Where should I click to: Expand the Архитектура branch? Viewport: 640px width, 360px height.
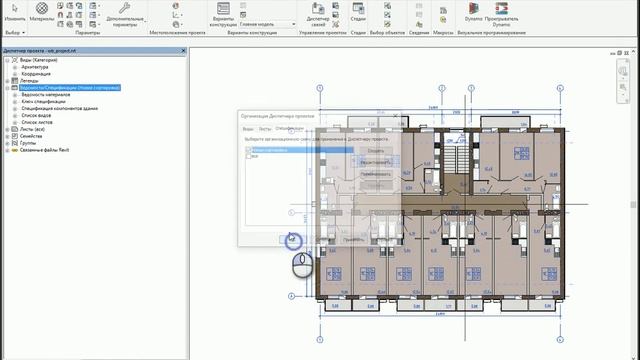pyautogui.click(x=15, y=67)
